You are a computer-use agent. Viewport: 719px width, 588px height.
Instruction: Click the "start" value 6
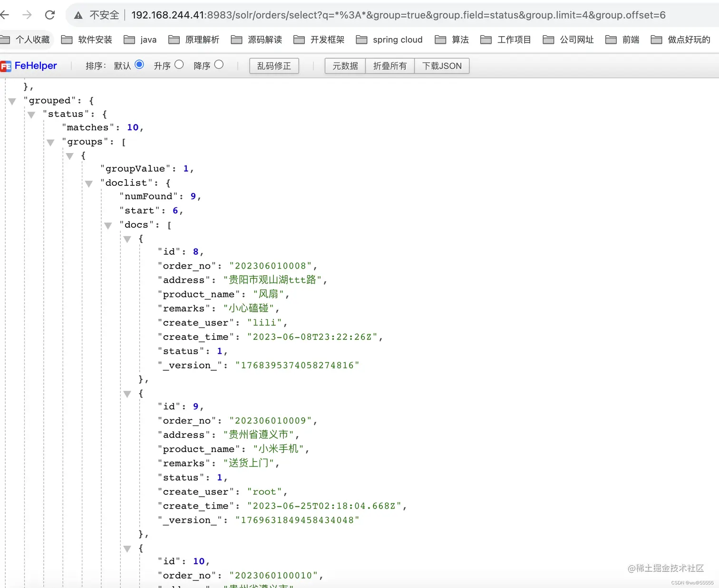pyautogui.click(x=175, y=211)
